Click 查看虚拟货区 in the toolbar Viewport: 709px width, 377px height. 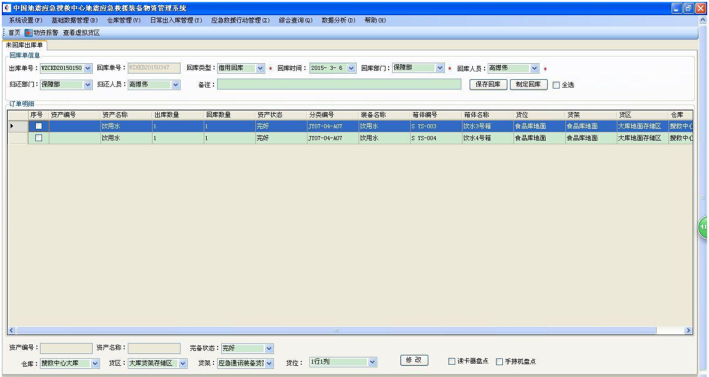pyautogui.click(x=81, y=33)
